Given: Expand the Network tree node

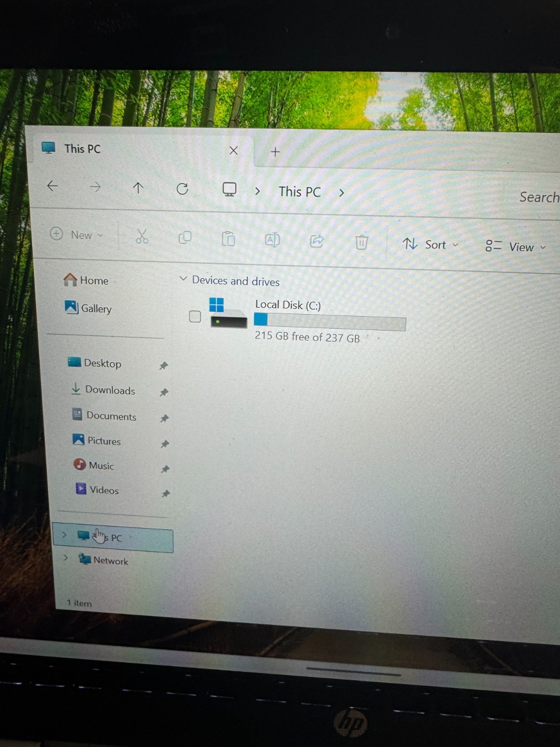Looking at the screenshot, I should click(x=66, y=557).
